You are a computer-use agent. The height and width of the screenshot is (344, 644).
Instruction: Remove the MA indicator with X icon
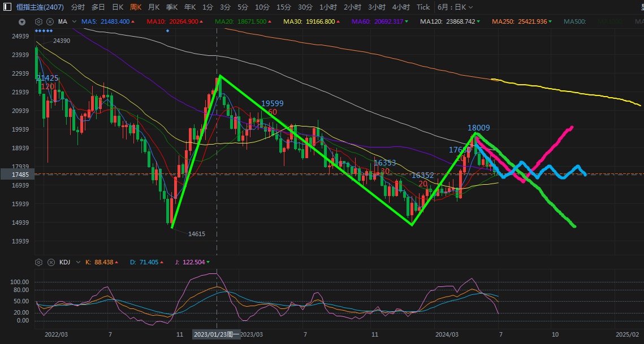(50, 21)
